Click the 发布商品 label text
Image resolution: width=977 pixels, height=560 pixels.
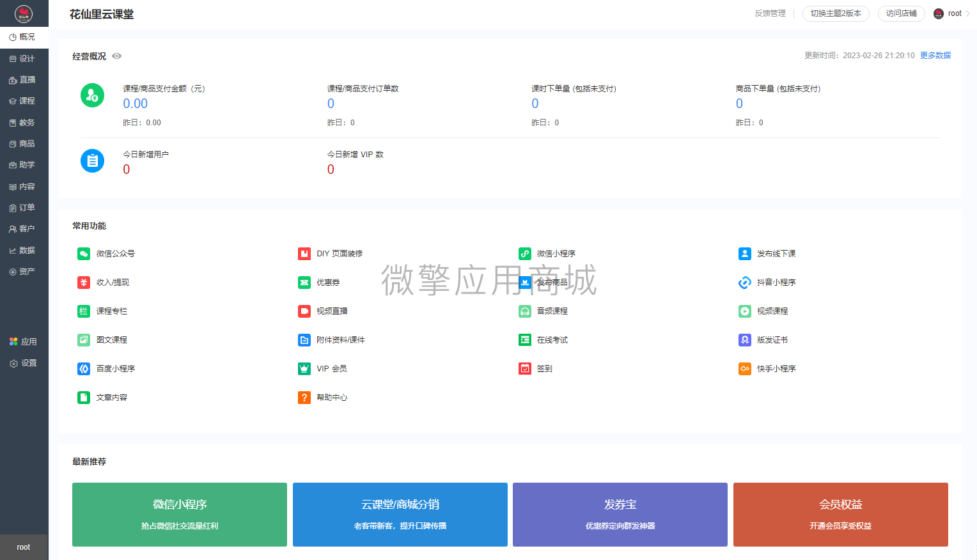point(552,283)
